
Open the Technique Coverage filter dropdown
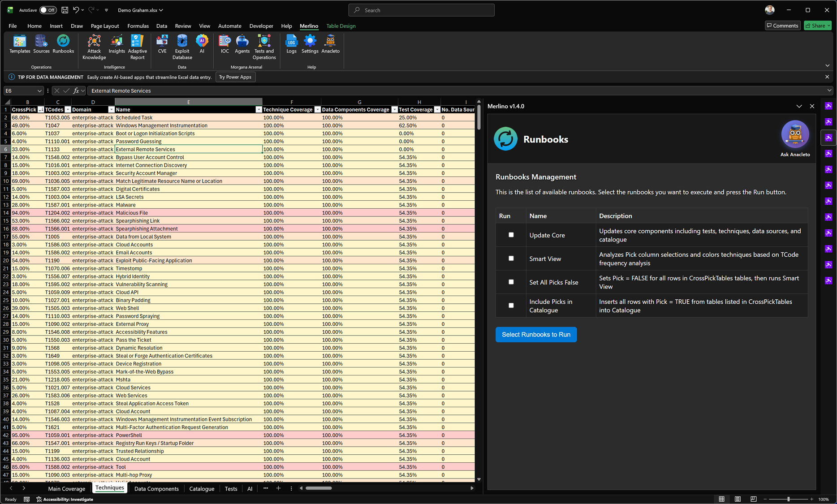pos(317,110)
